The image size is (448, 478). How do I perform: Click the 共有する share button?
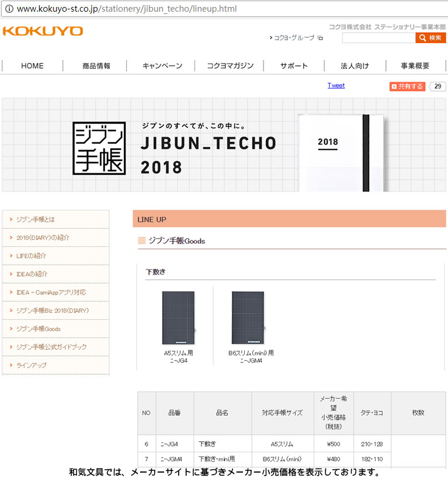coord(407,86)
